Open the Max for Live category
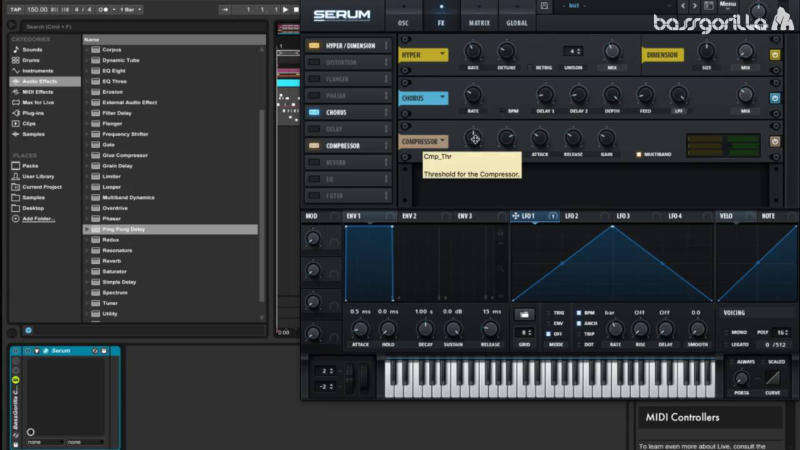This screenshot has width=800, height=450. tap(38, 103)
